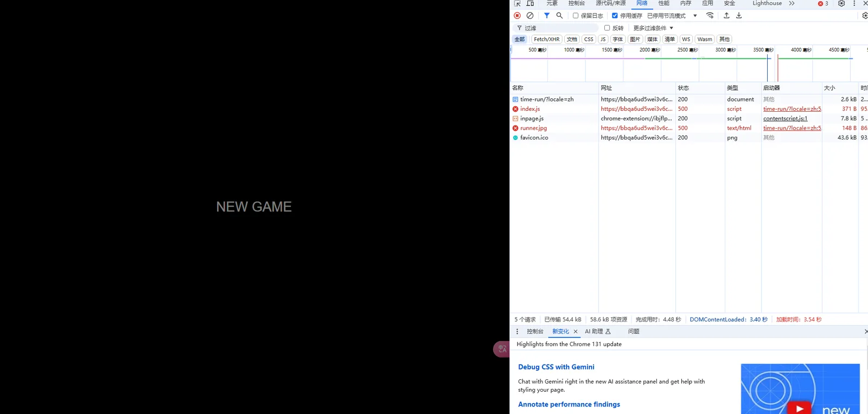
Task: Open initiator link in runner.jpg row
Action: point(792,128)
